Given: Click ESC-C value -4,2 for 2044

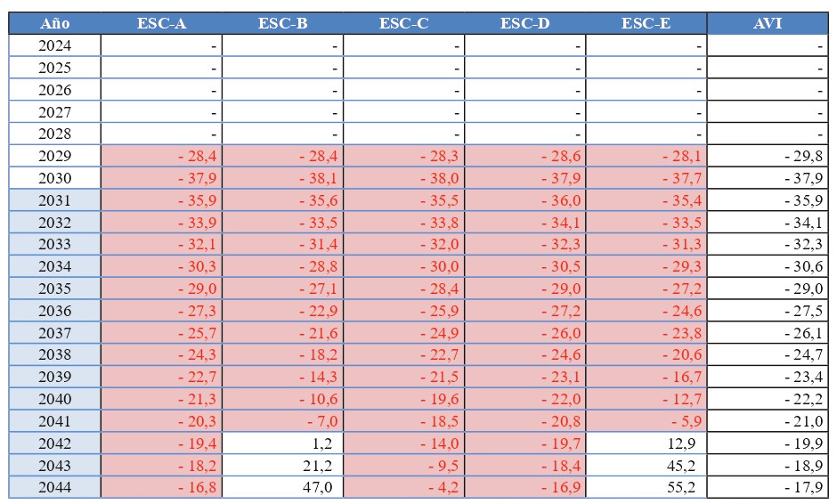Looking at the screenshot, I should tap(440, 487).
